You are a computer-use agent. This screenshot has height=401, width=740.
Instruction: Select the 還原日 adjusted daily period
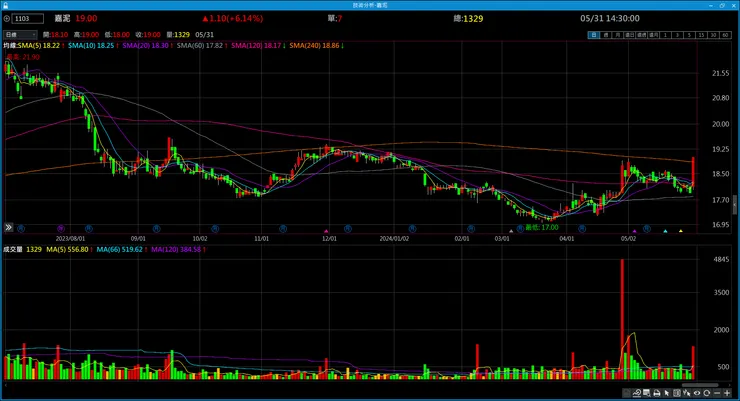pyautogui.click(x=630, y=35)
